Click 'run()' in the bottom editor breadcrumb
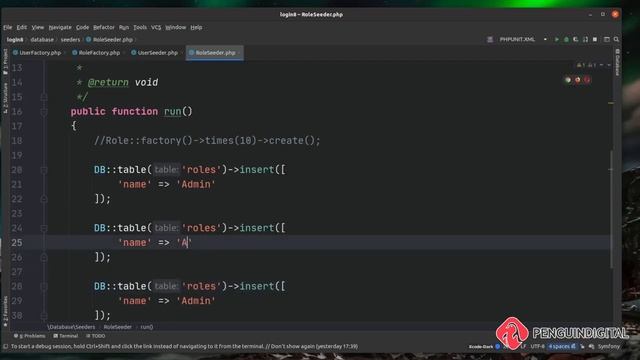This screenshot has width=640, height=360. [147, 327]
